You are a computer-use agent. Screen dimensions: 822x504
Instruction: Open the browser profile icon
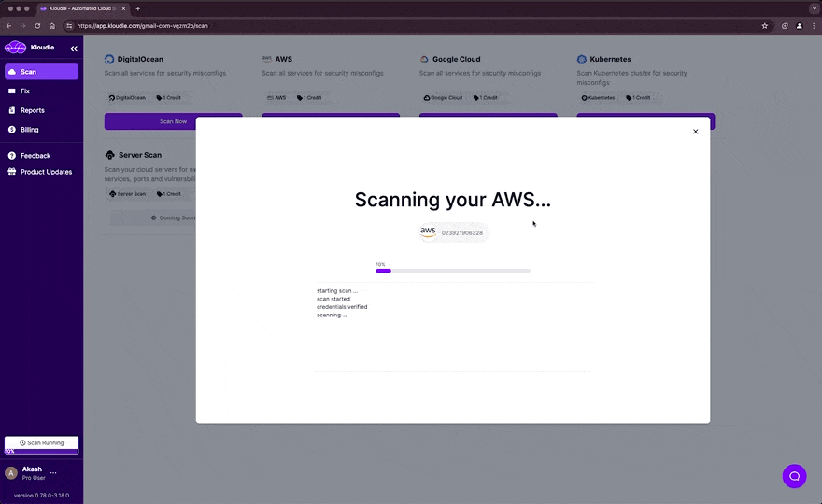pyautogui.click(x=799, y=26)
